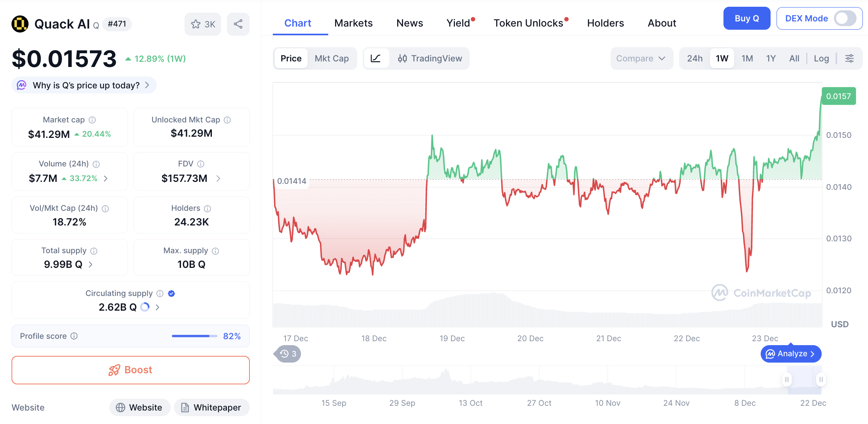Switch chart to Mkt Cap view
This screenshot has height=424, width=868.
pos(331,59)
